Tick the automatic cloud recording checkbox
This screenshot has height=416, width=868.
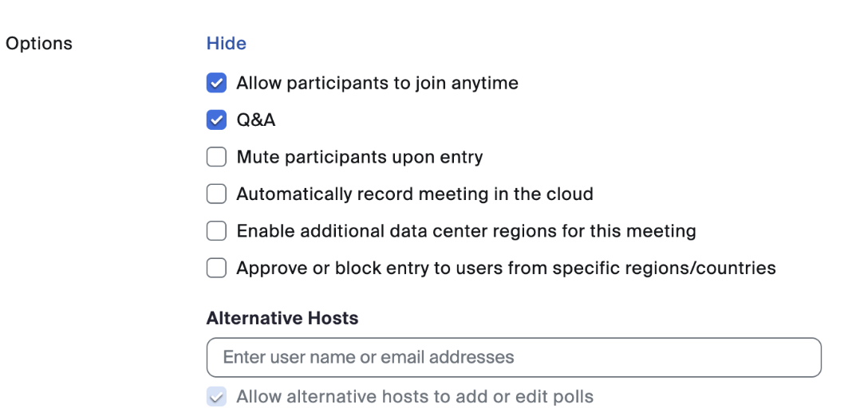coord(216,194)
